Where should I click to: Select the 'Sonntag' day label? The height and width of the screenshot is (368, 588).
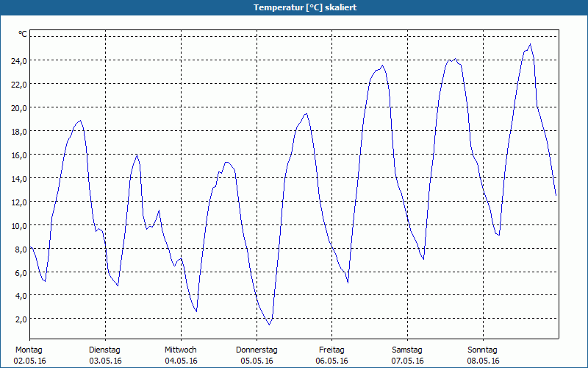(482, 350)
